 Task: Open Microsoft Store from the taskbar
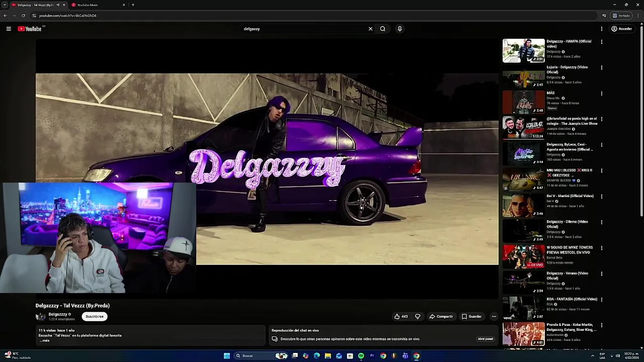coord(350,356)
